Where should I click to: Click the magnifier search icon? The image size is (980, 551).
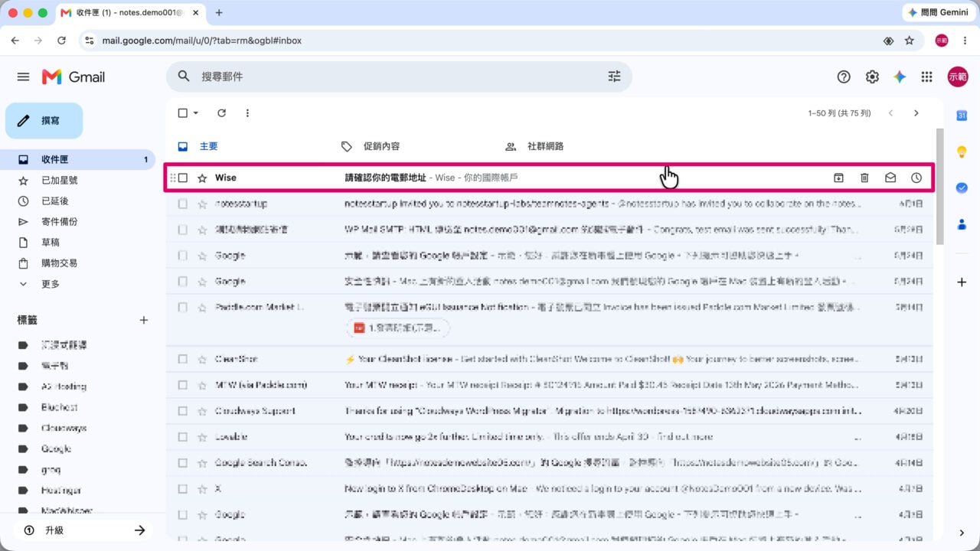click(184, 77)
